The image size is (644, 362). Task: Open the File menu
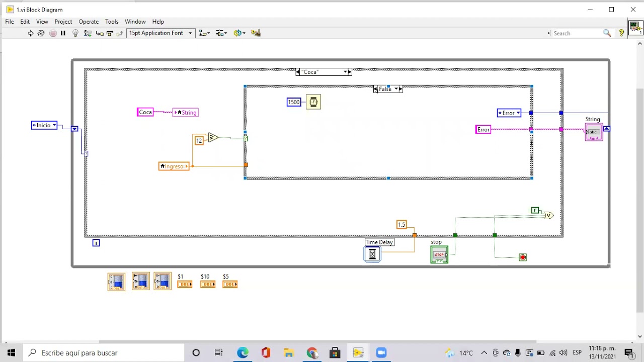pos(10,22)
